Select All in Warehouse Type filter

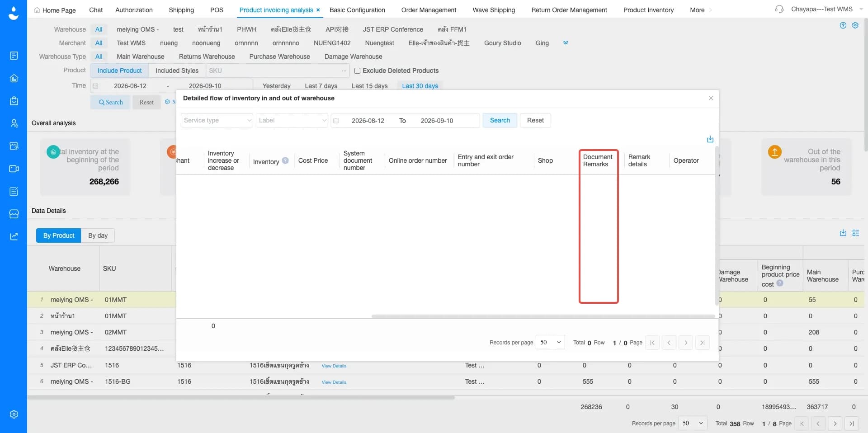[99, 56]
